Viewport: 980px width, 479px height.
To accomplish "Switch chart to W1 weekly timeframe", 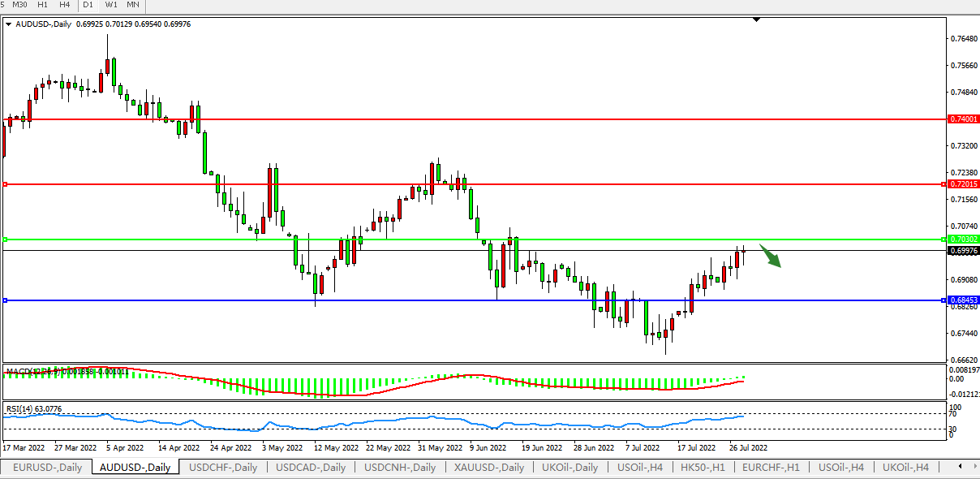I will [x=111, y=5].
